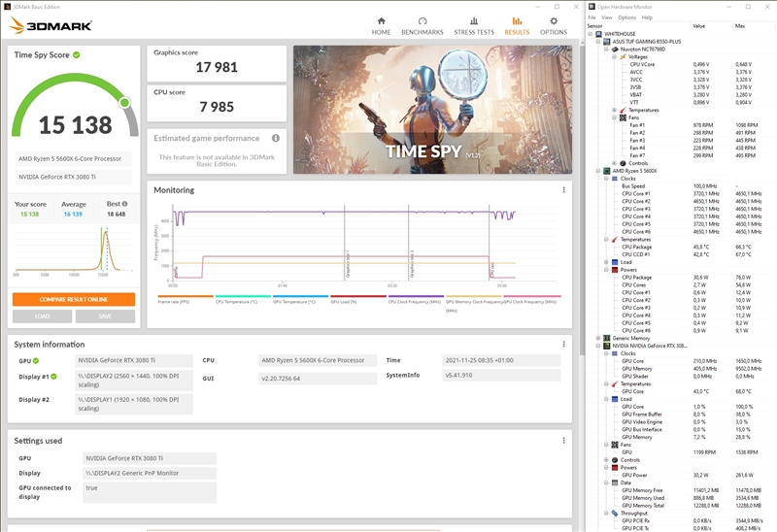Collapse the WHITEHOUSE computer node
The image size is (777, 532).
tap(591, 34)
